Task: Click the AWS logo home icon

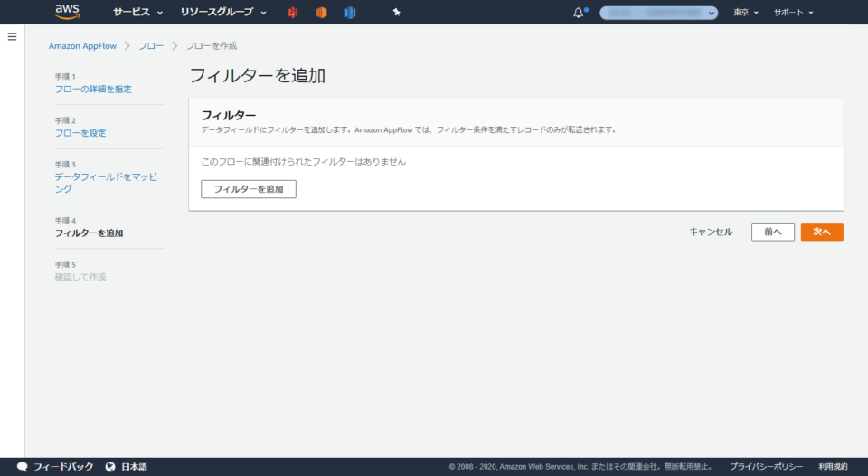Action: click(x=67, y=12)
